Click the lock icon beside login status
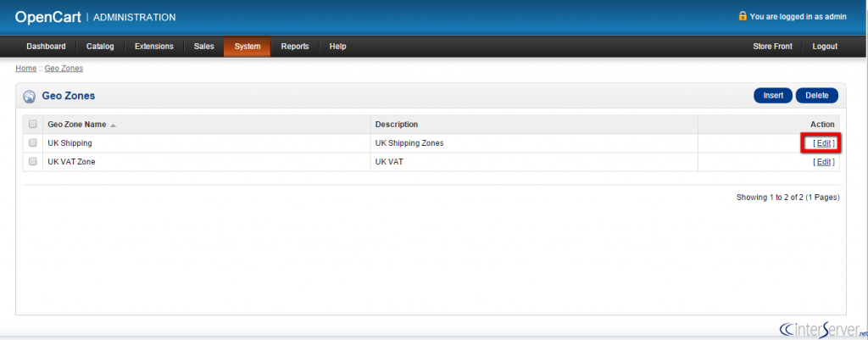 743,16
